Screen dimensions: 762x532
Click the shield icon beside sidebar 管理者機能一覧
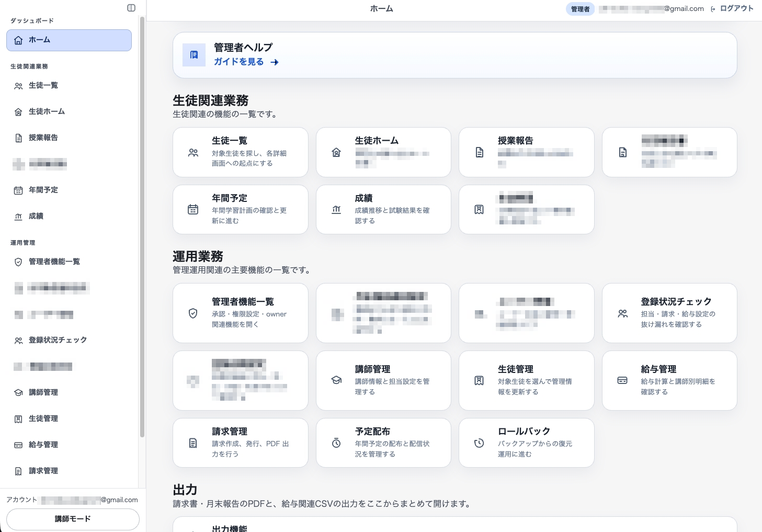coord(18,262)
